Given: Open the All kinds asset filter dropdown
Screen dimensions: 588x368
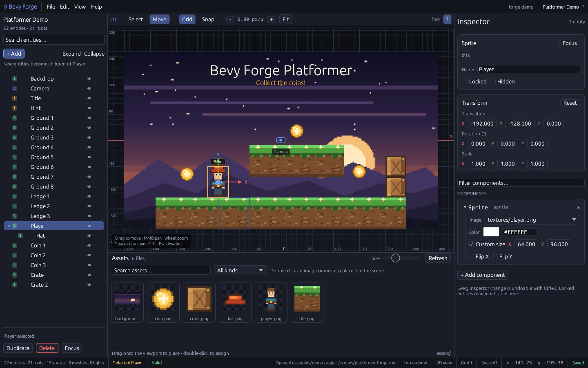Looking at the screenshot, I should [x=240, y=270].
